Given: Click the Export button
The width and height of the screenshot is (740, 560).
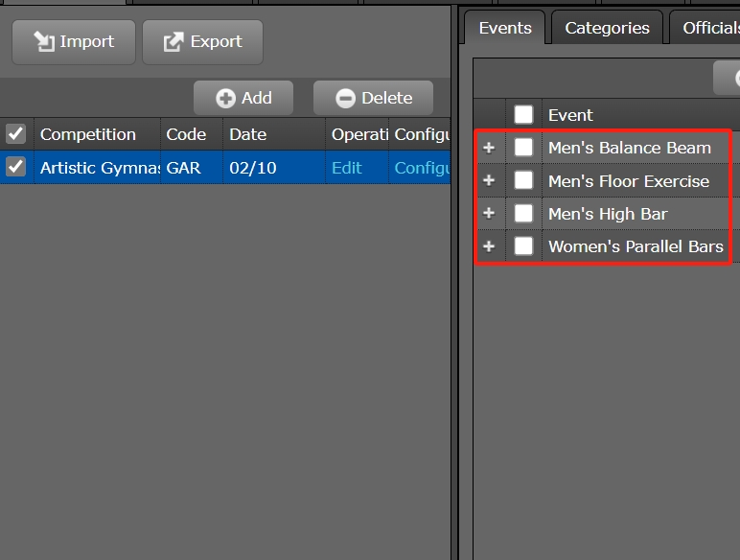Looking at the screenshot, I should coord(202,42).
